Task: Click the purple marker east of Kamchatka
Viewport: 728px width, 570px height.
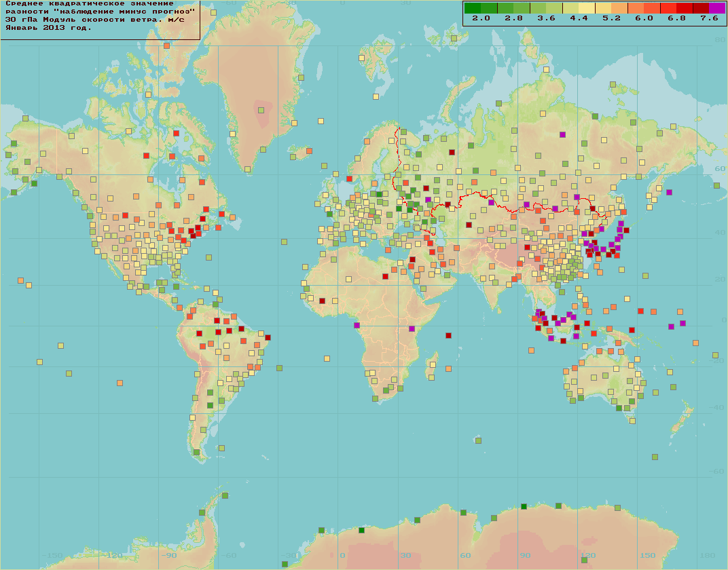Action: [x=669, y=192]
